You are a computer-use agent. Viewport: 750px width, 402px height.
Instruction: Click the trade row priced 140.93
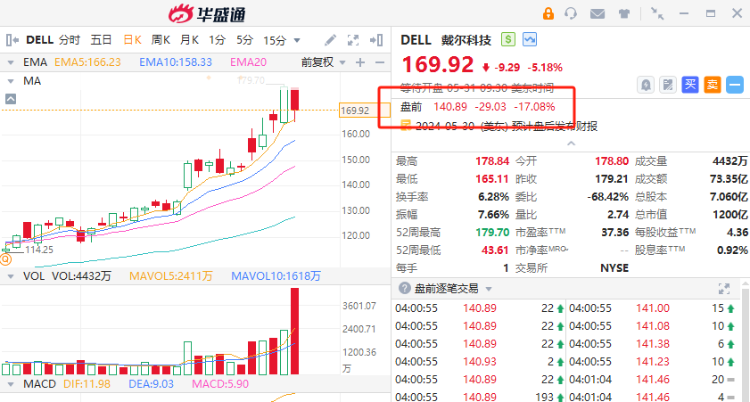coord(480,361)
